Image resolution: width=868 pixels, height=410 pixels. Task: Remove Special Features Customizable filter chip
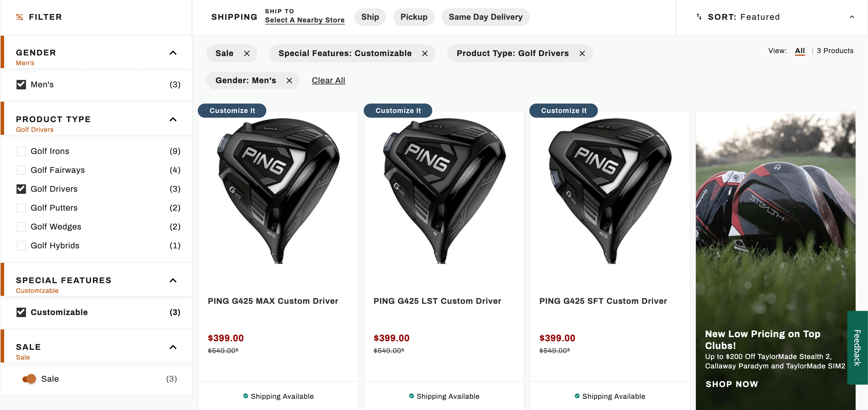[x=425, y=53]
